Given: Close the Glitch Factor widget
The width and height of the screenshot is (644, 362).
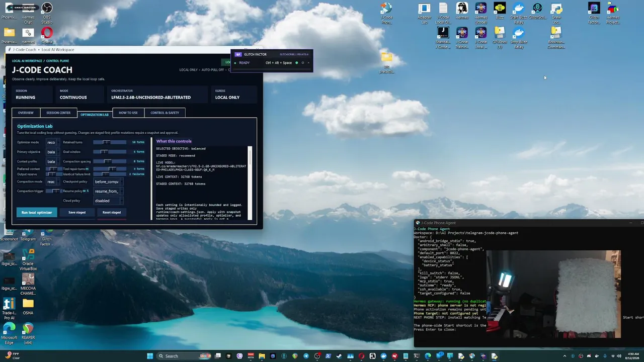Looking at the screenshot, I should (x=308, y=63).
